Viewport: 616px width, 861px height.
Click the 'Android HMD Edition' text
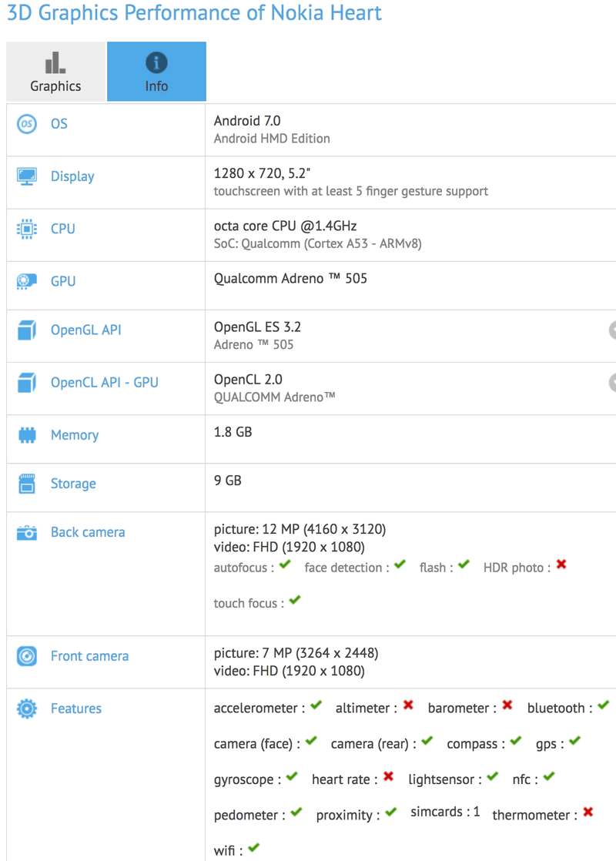coord(272,139)
